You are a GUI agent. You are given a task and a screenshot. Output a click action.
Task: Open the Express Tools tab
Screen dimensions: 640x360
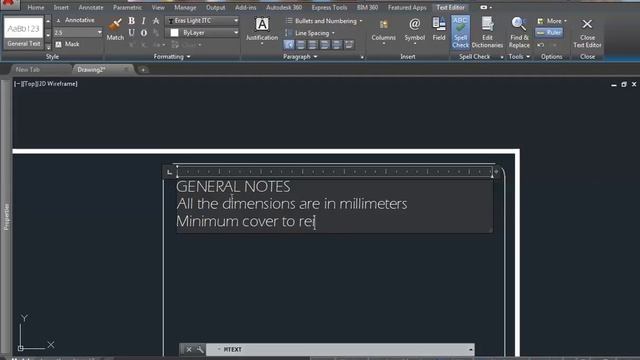pos(329,7)
